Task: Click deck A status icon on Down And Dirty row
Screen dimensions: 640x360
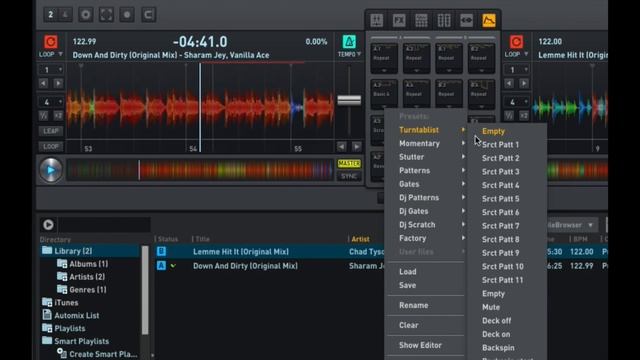Action: pyautogui.click(x=161, y=266)
